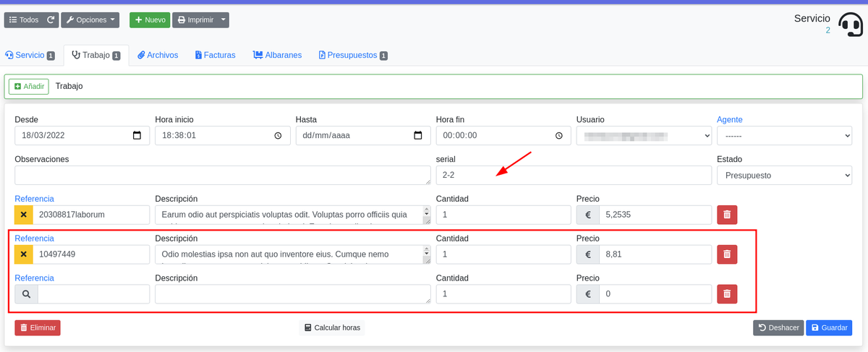Image resolution: width=868 pixels, height=352 pixels.
Task: Click the Referencia link above 20308817laborum
Action: 34,199
